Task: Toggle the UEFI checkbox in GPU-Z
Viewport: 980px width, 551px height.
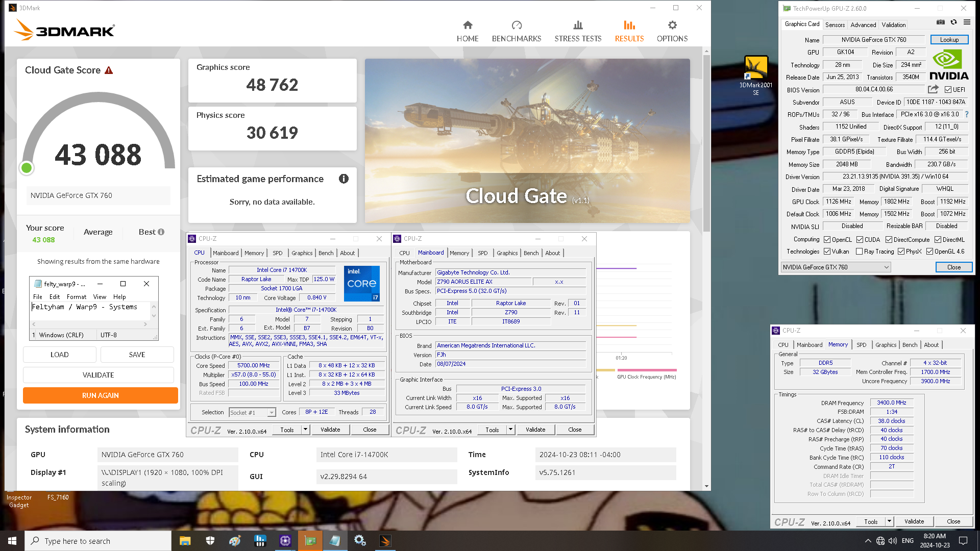Action: coord(948,89)
